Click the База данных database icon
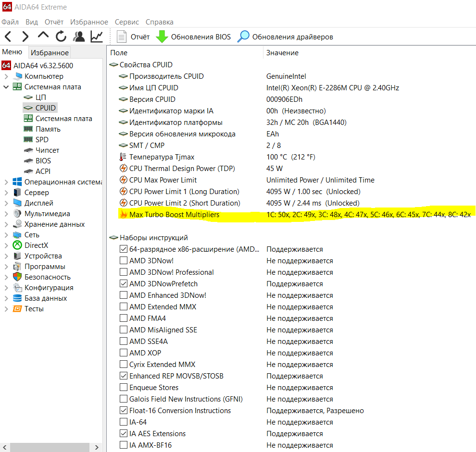Screen dimensions: 476x452 click(17, 298)
